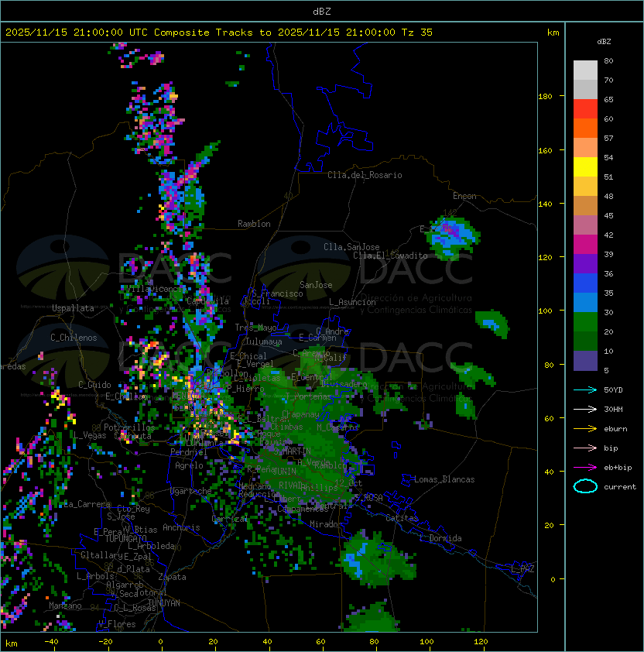Click the 'Zapata' map label
The width and height of the screenshot is (644, 652).
[172, 577]
